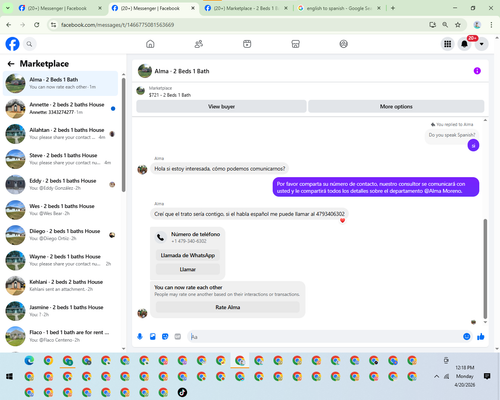Viewport: 500px width, 400px height.
Task: Open Jasmine 2 beds 1 baths conversation
Action: pyautogui.click(x=60, y=311)
